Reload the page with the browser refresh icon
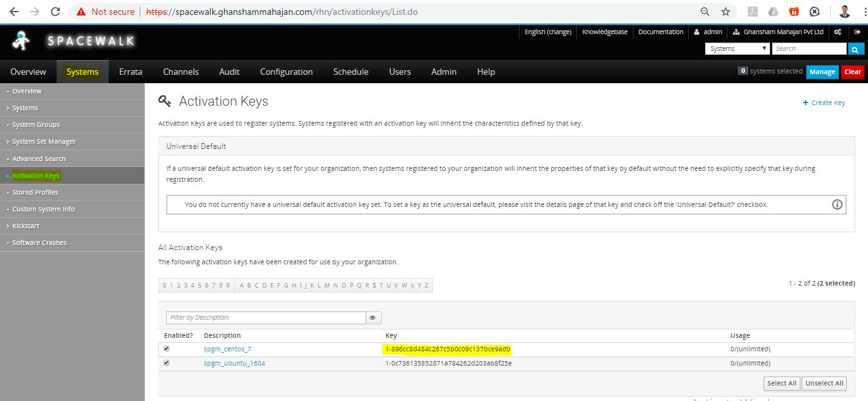 click(x=55, y=12)
